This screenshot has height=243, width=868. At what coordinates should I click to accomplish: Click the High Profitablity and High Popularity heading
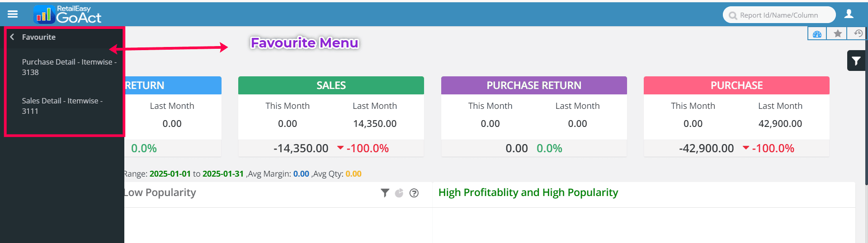point(528,193)
